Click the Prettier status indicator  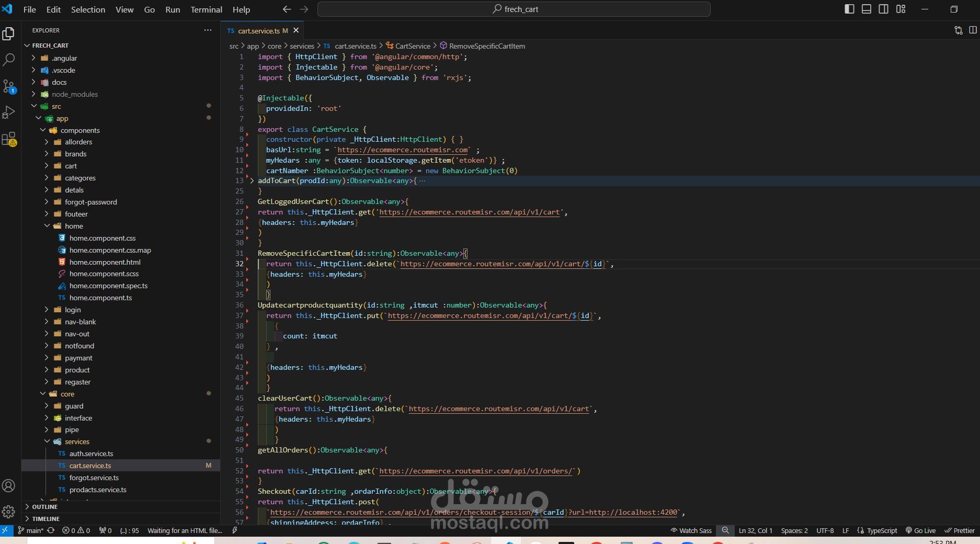960,530
